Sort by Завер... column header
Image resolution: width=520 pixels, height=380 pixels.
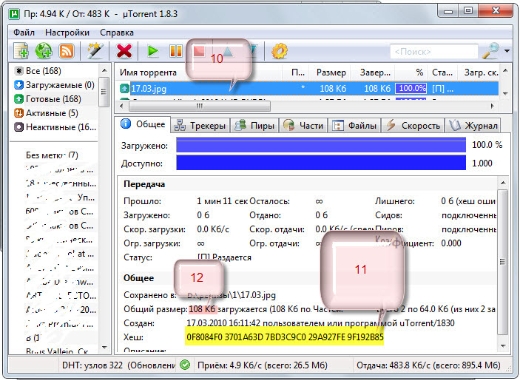click(375, 73)
